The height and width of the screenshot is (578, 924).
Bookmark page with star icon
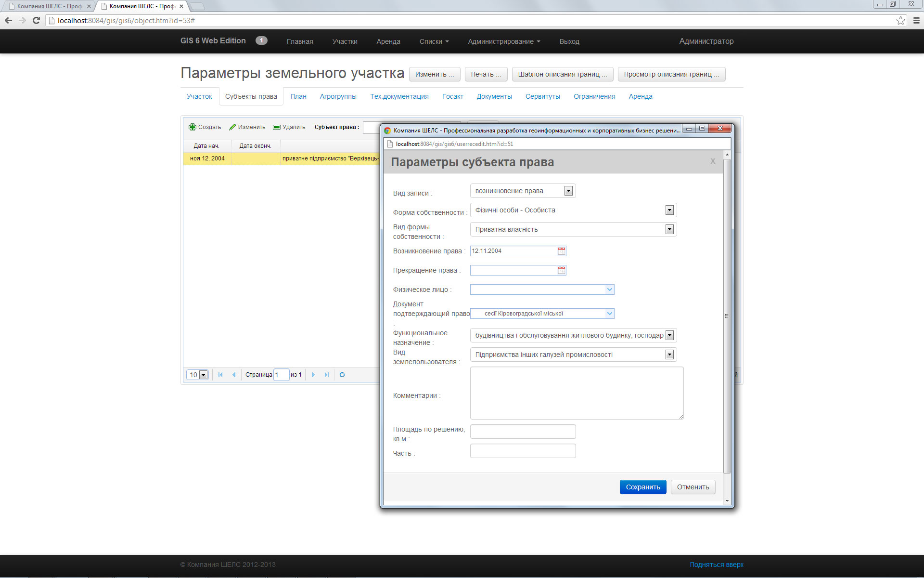pyautogui.click(x=900, y=20)
